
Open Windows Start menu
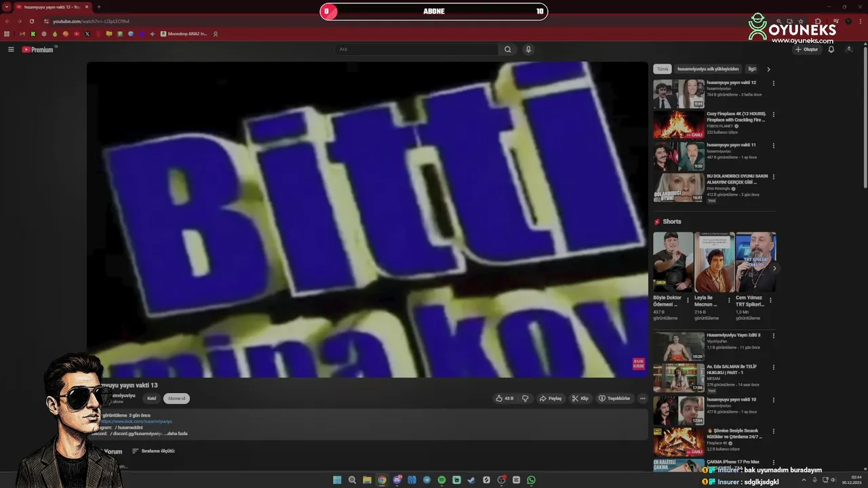337,480
